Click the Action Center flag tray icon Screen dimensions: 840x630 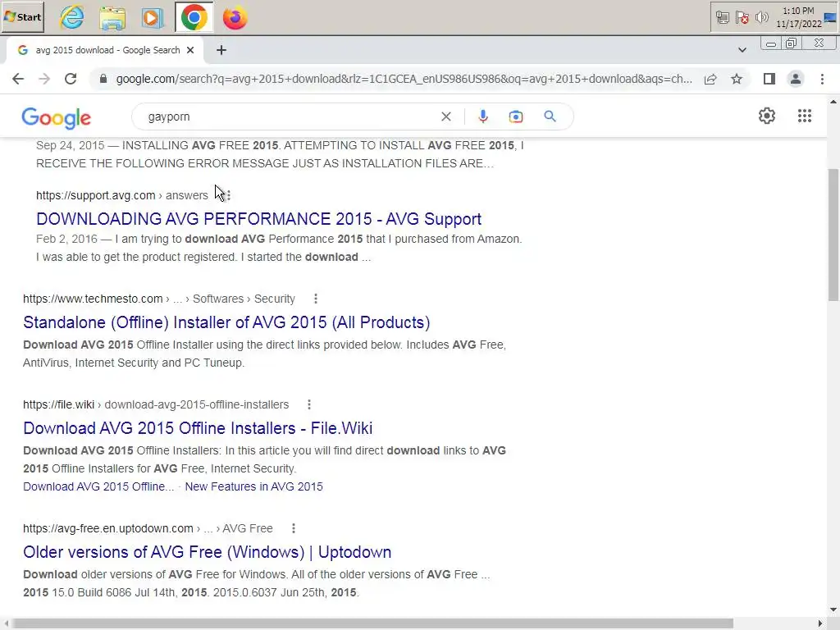(x=742, y=18)
